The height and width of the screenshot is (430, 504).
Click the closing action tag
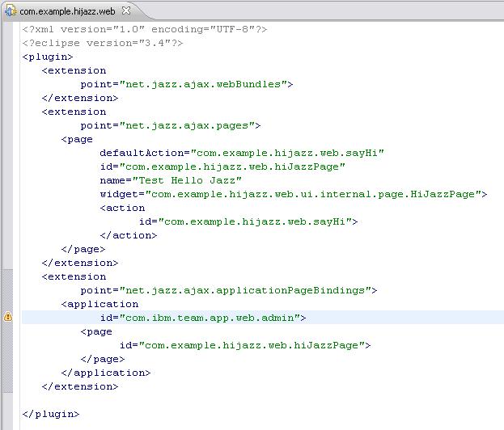point(128,235)
